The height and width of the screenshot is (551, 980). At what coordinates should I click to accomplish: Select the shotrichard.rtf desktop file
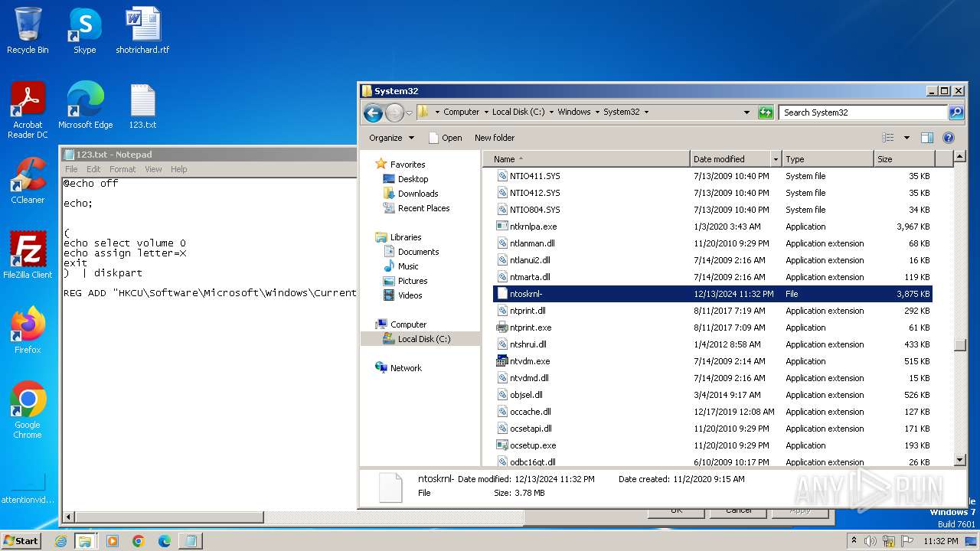click(x=142, y=31)
